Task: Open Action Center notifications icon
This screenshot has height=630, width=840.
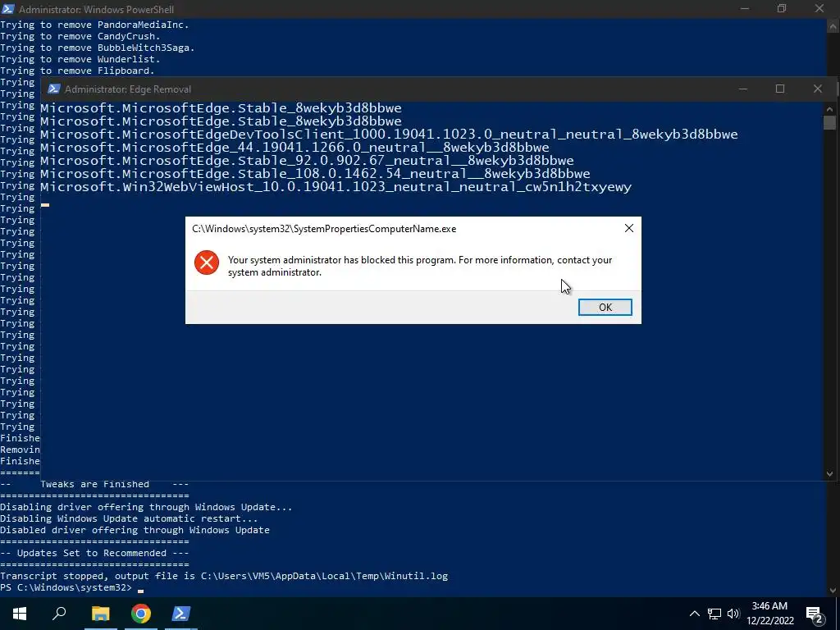Action: pos(814,614)
